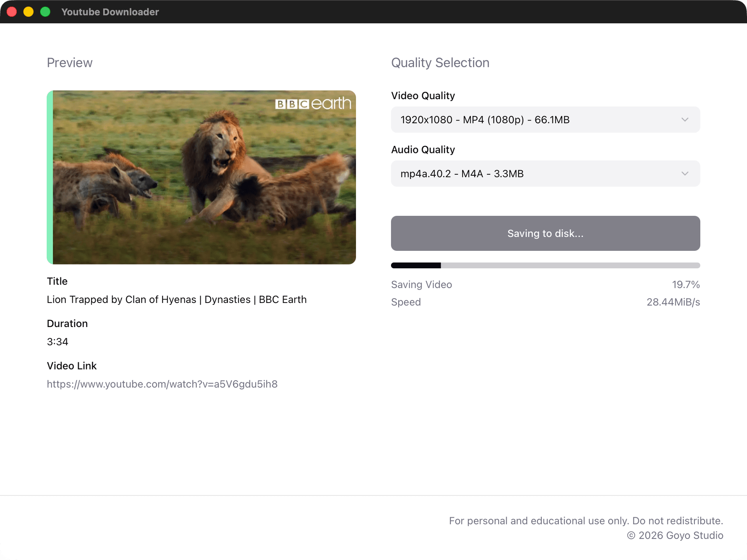This screenshot has width=747, height=560.
Task: Click the video preview thumbnail
Action: [x=201, y=177]
